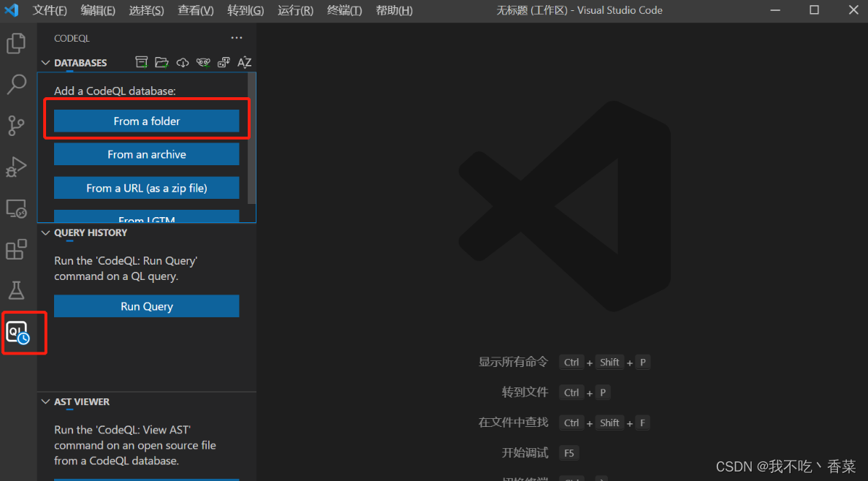Viewport: 868px width, 481px height.
Task: Click the CODEQL panel title
Action: coord(72,38)
